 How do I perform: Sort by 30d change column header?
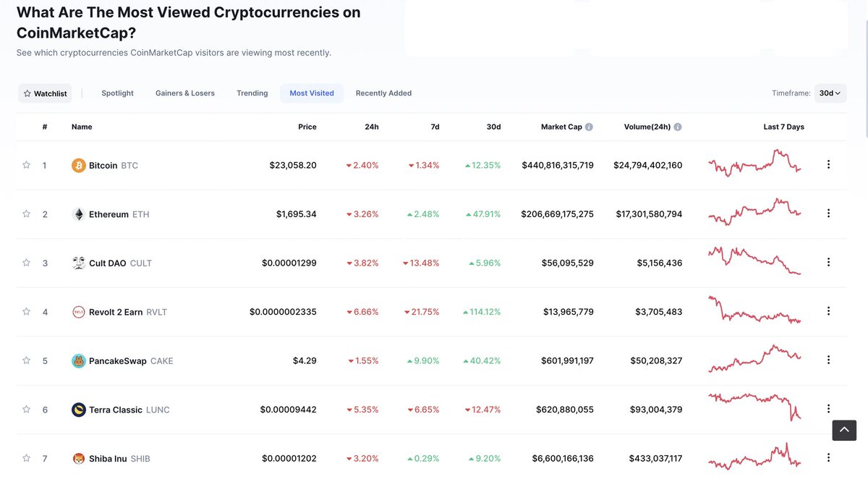[494, 127]
